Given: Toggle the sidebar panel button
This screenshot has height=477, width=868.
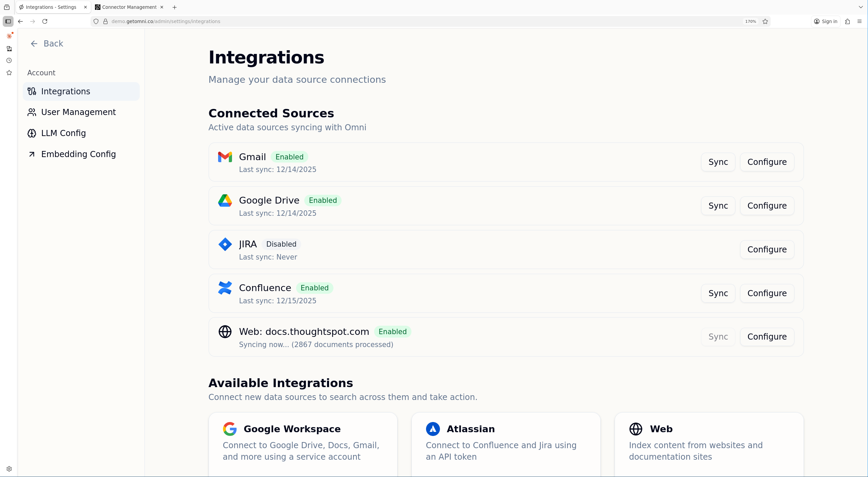Looking at the screenshot, I should click(x=8, y=21).
